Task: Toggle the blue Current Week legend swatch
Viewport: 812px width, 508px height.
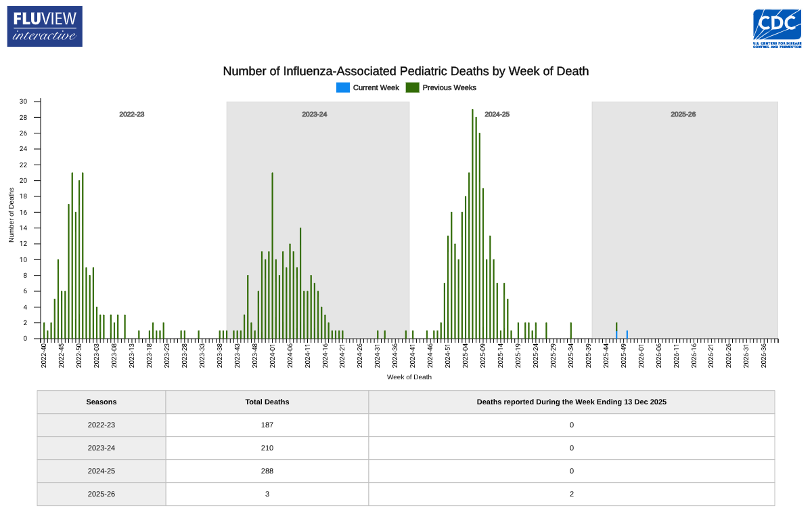Action: pyautogui.click(x=343, y=87)
